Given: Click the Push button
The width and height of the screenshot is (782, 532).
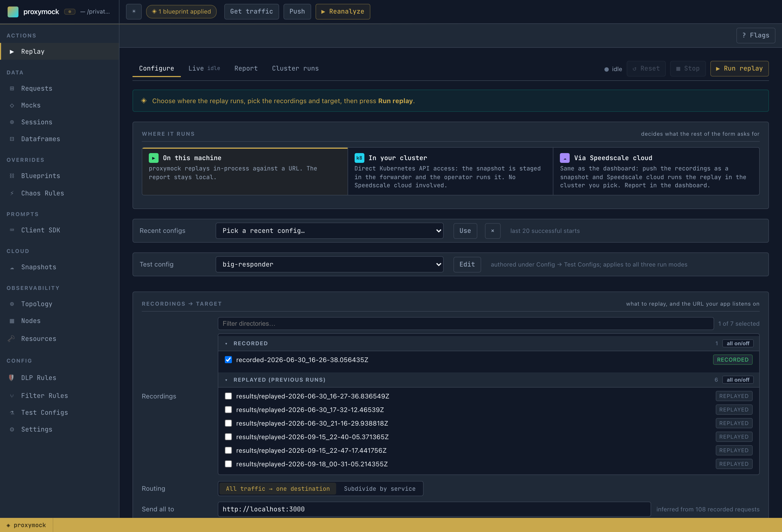Looking at the screenshot, I should (297, 12).
